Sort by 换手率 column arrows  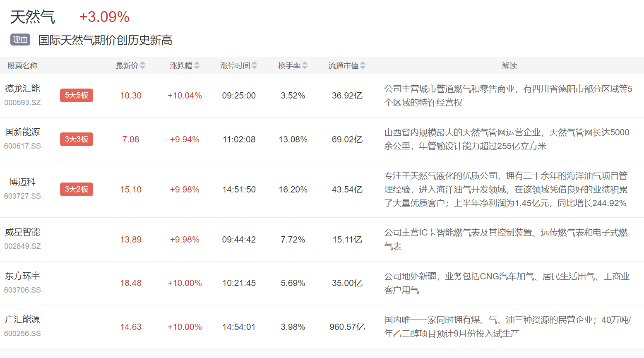coord(305,65)
